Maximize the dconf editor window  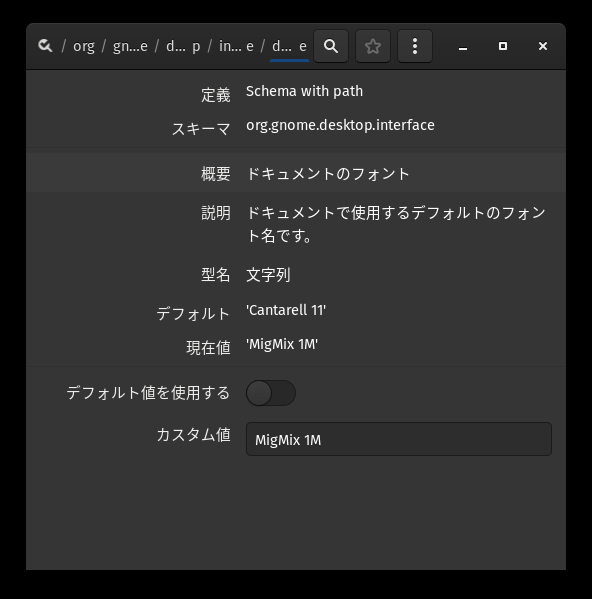[x=503, y=46]
